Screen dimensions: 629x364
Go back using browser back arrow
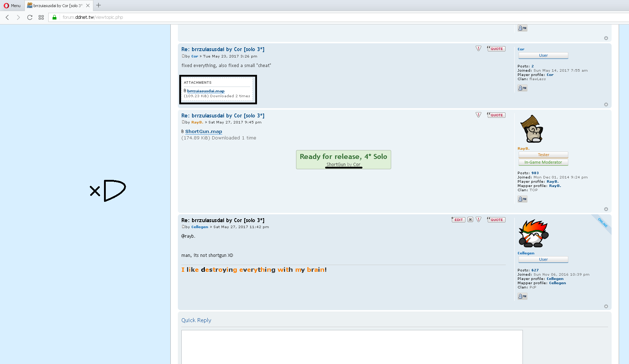point(7,17)
